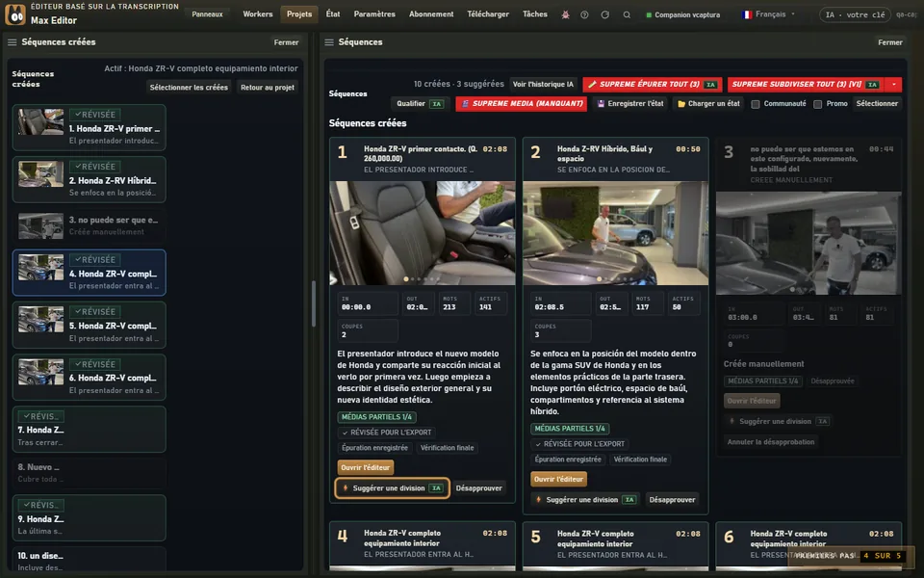
Task: Click the bug report icon in top bar
Action: pos(565,14)
